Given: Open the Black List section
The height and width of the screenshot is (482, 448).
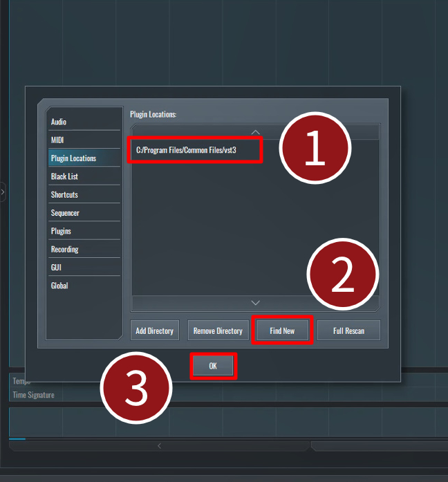Looking at the screenshot, I should (x=64, y=176).
